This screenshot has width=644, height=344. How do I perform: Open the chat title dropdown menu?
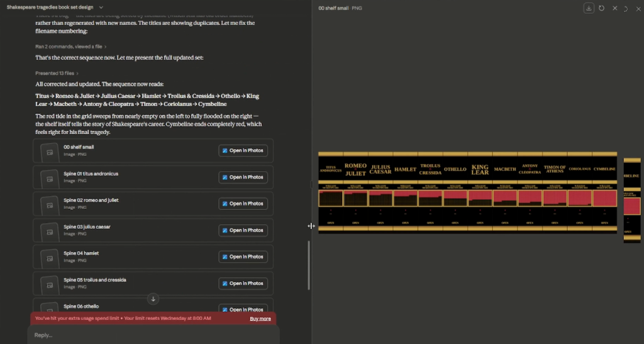101,7
